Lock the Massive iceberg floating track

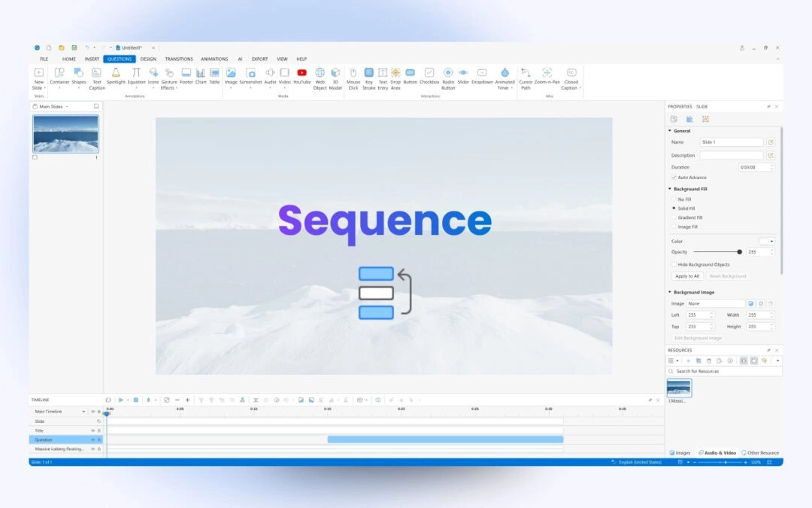[99, 449]
